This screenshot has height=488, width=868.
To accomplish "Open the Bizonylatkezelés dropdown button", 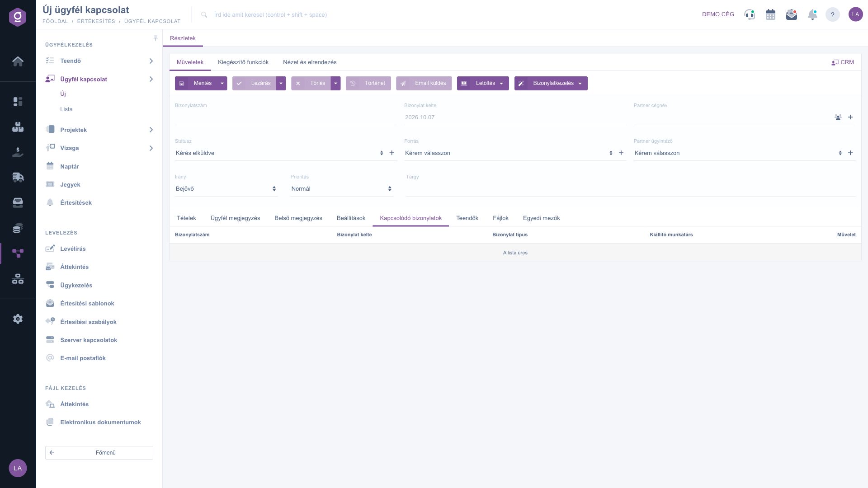I will click(x=551, y=84).
